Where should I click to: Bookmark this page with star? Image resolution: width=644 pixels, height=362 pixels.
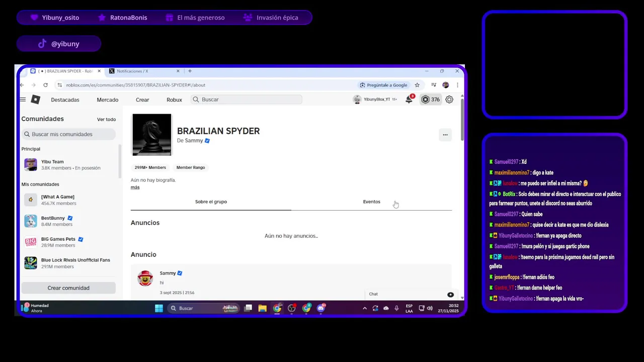coord(417,85)
